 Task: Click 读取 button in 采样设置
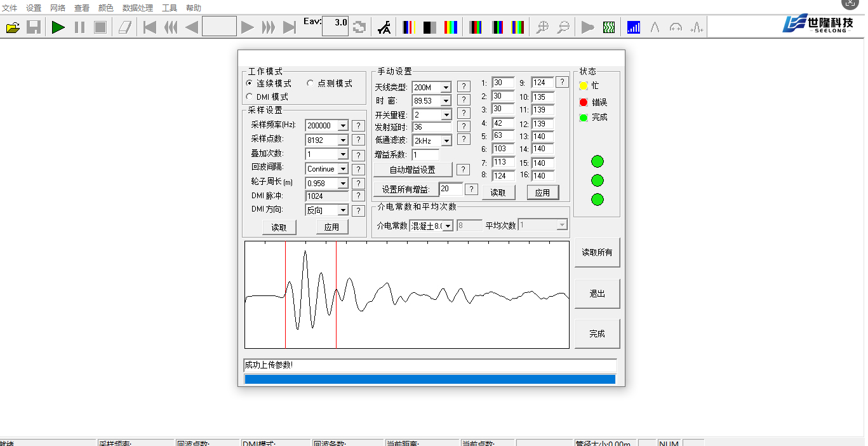(x=279, y=227)
